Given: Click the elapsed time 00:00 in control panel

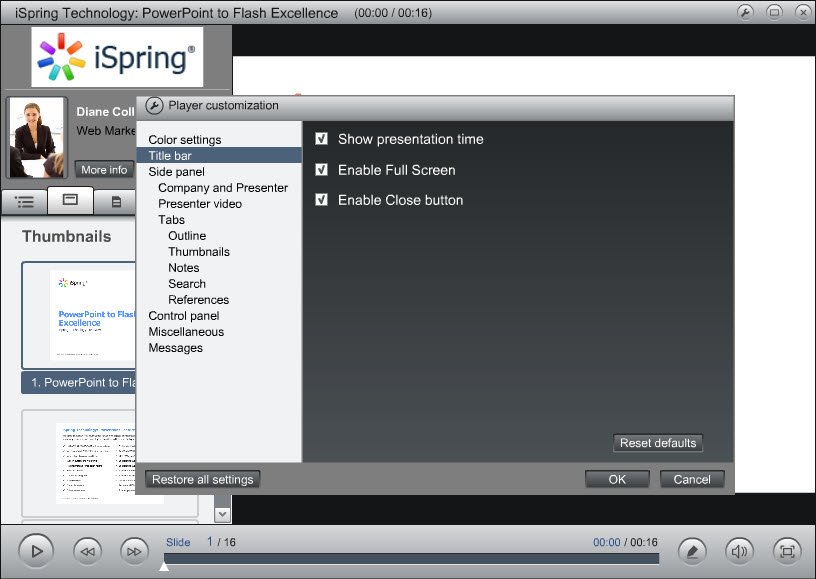Looking at the screenshot, I should point(606,542).
